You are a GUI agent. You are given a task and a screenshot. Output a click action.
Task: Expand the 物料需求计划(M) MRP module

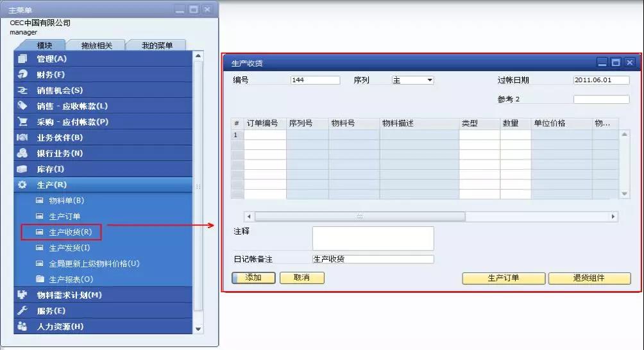[69, 295]
